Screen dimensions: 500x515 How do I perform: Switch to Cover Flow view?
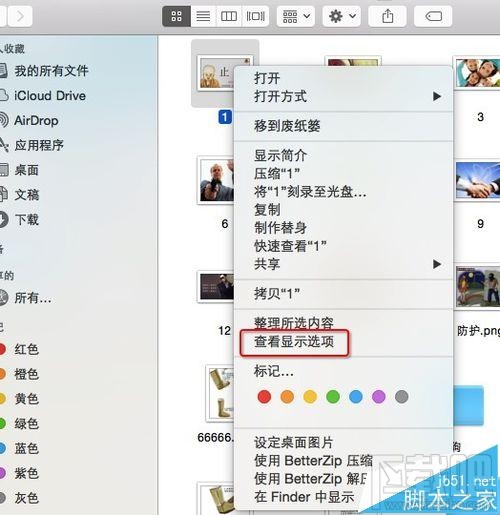click(x=255, y=16)
